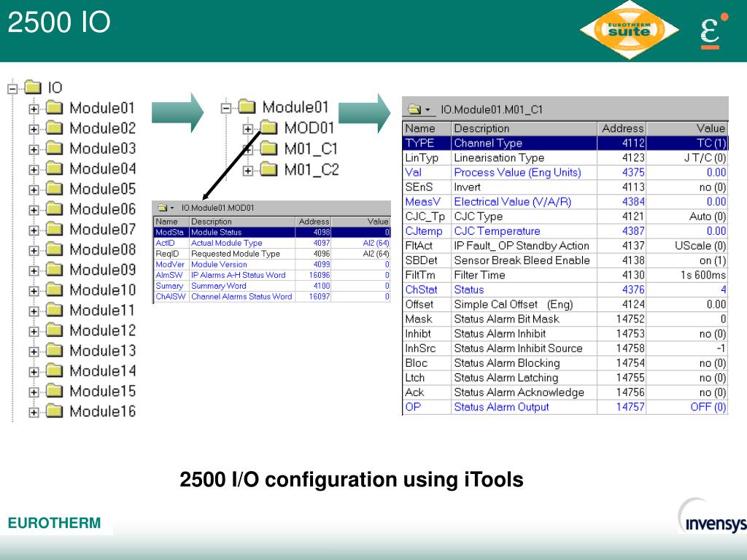
Task: Select the TYPE Channel Type row
Action: click(565, 144)
